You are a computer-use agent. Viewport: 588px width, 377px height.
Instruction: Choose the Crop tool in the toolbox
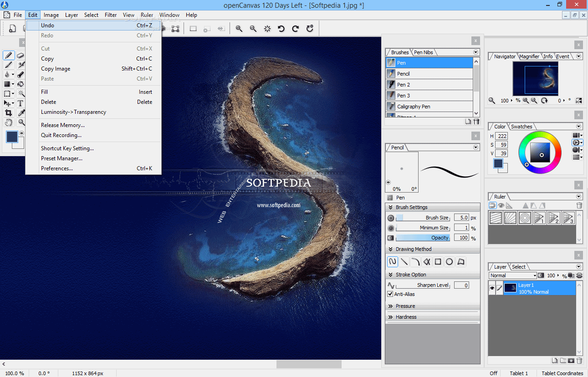click(8, 113)
